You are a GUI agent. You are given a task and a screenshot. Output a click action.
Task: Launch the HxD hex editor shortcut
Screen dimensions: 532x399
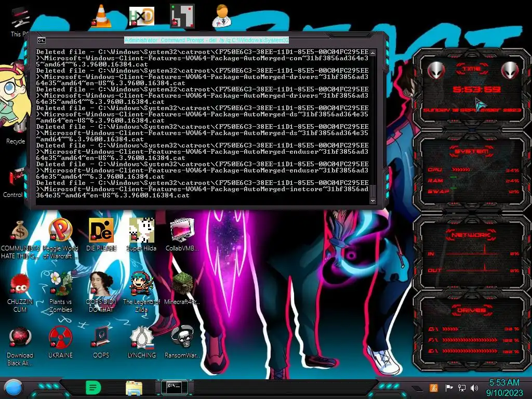click(x=141, y=16)
